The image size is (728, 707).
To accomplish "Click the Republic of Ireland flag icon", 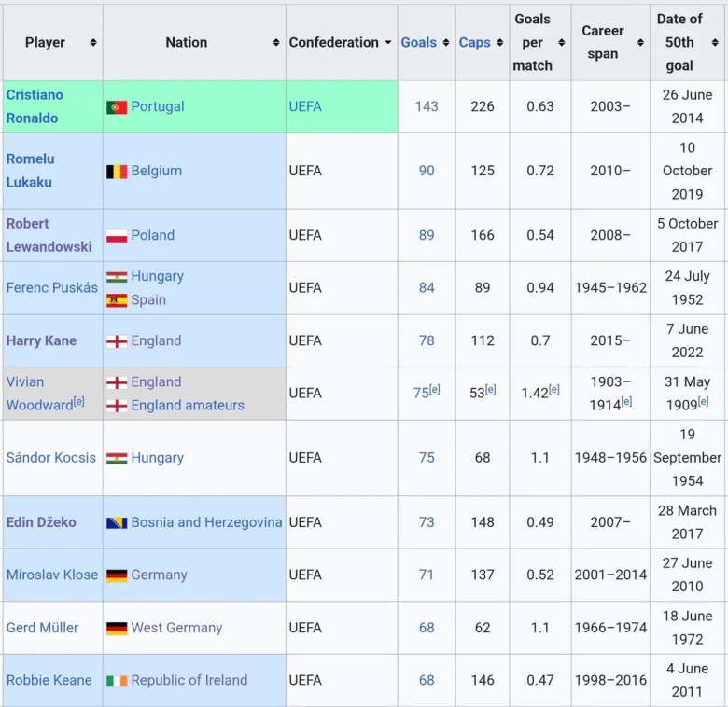I will [117, 681].
